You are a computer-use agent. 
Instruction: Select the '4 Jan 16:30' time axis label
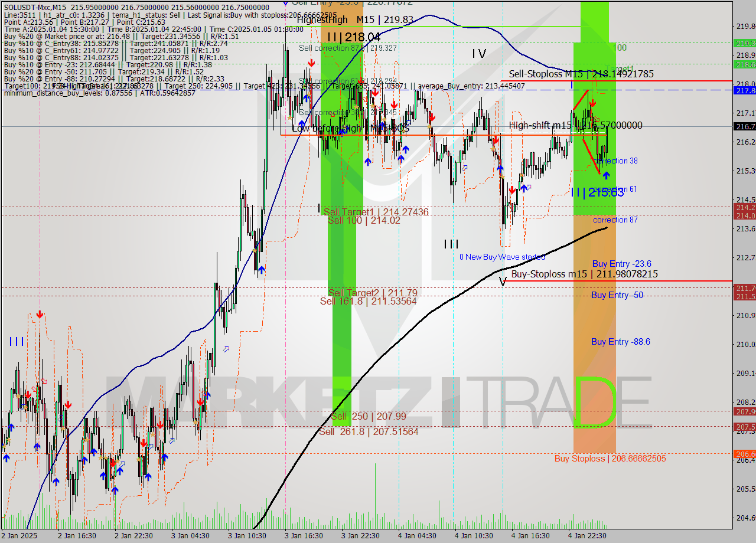click(530, 536)
